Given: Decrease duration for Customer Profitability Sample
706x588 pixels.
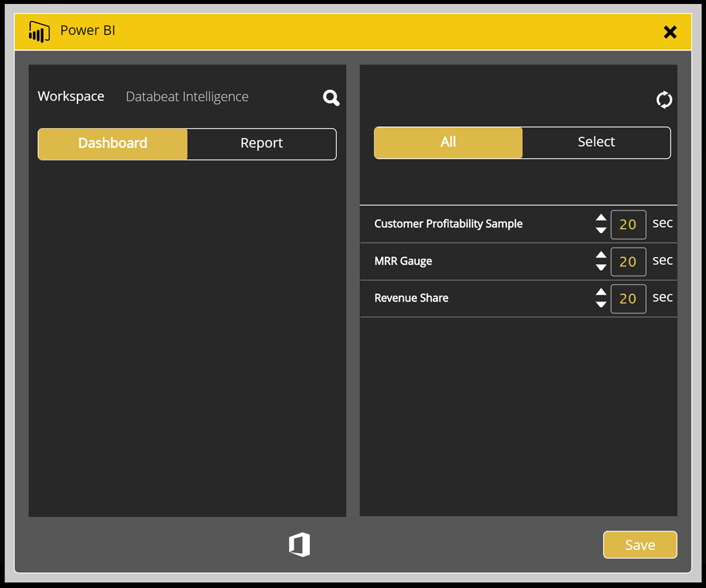Looking at the screenshot, I should pyautogui.click(x=601, y=230).
